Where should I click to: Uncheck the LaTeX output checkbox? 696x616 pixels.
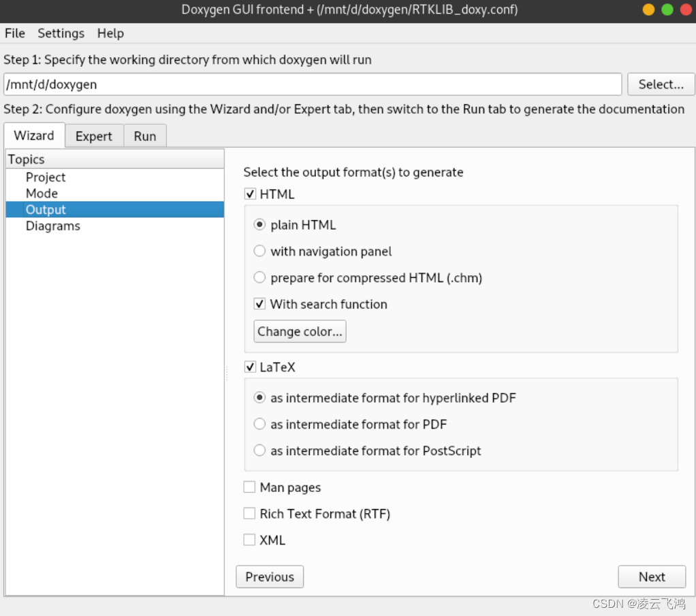coord(250,367)
